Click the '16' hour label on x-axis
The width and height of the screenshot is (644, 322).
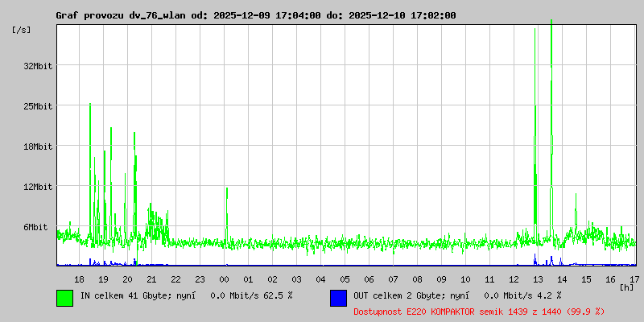point(610,279)
